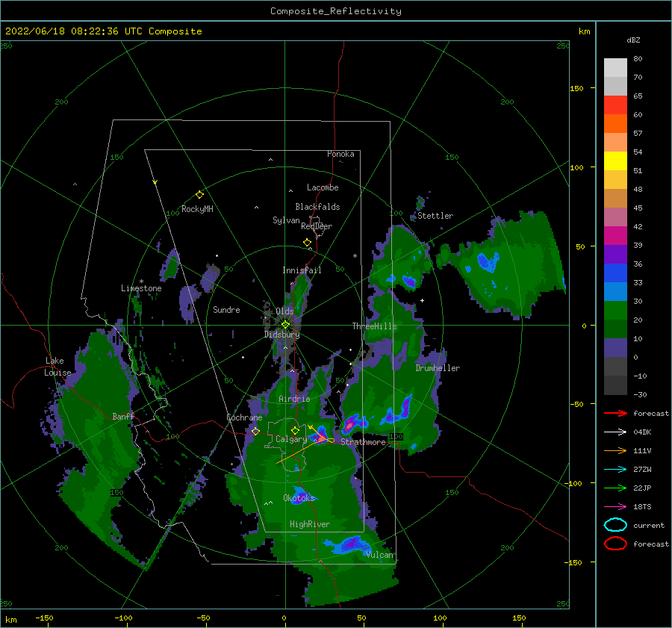Select the Lacombe label on the map

pos(323,187)
